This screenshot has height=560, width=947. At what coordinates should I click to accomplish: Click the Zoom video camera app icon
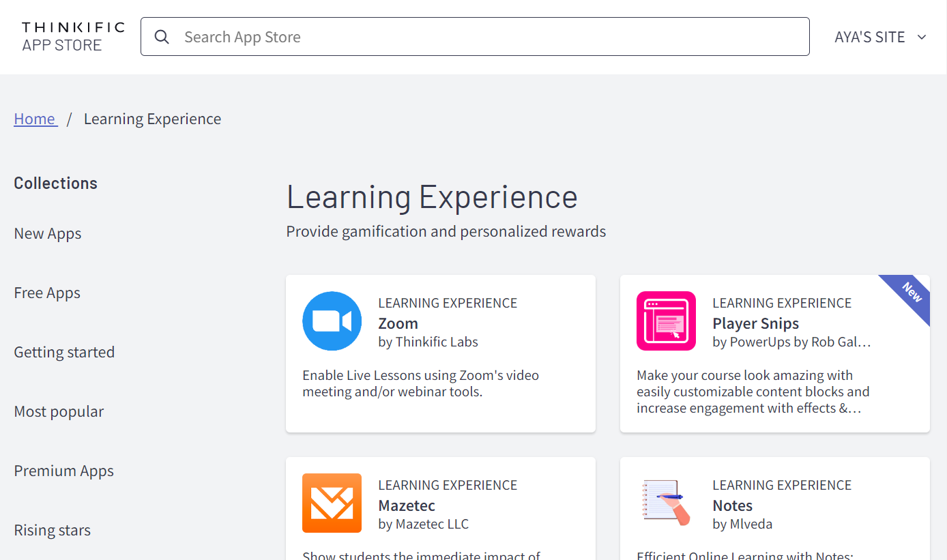click(332, 321)
